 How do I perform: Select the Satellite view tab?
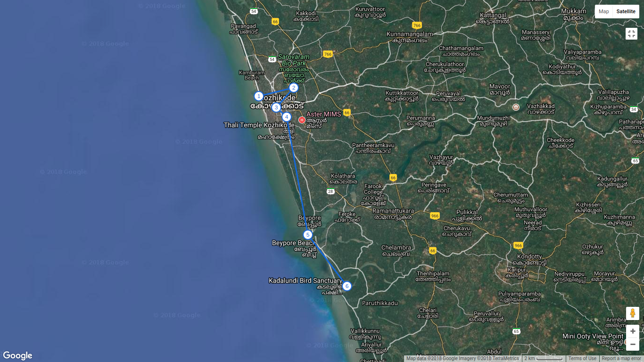626,11
